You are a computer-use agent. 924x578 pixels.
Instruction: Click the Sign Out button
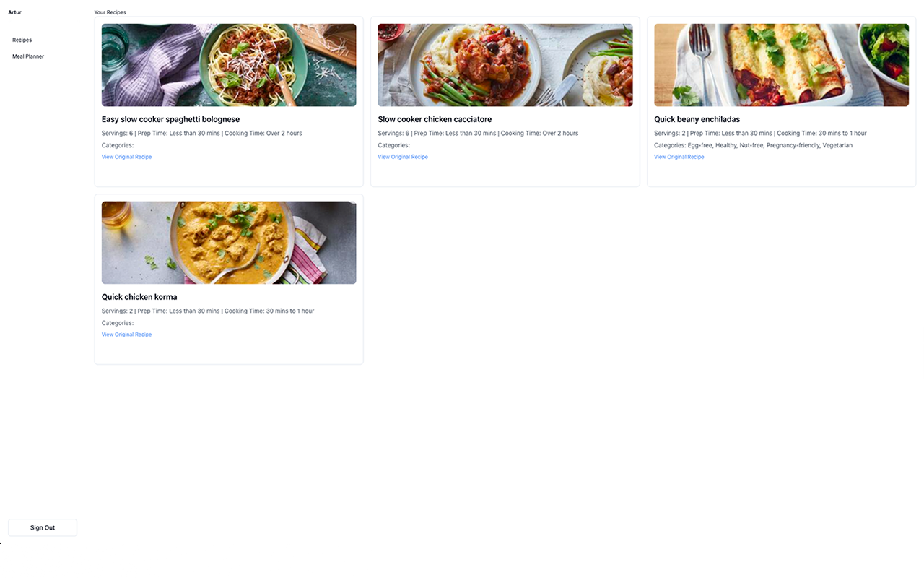click(43, 527)
